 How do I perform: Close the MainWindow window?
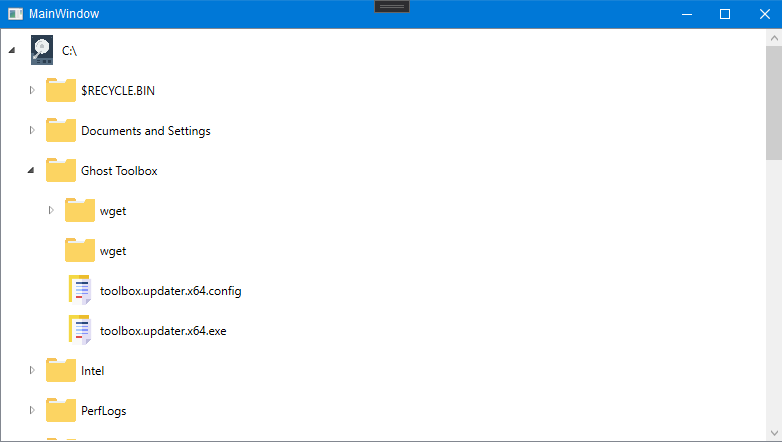765,14
